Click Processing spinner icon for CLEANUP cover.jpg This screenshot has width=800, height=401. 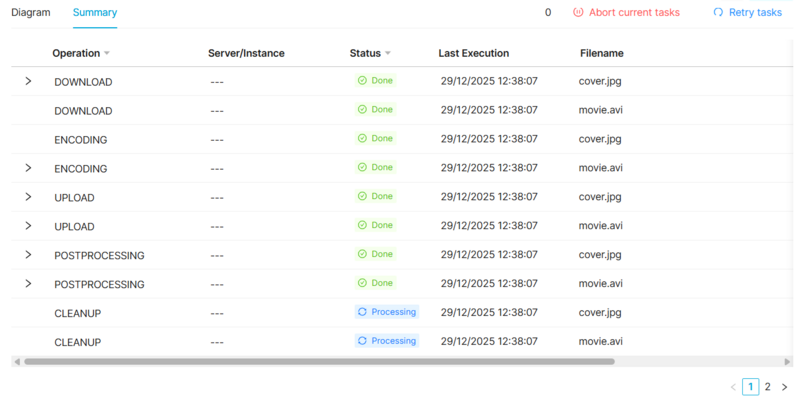click(x=363, y=312)
